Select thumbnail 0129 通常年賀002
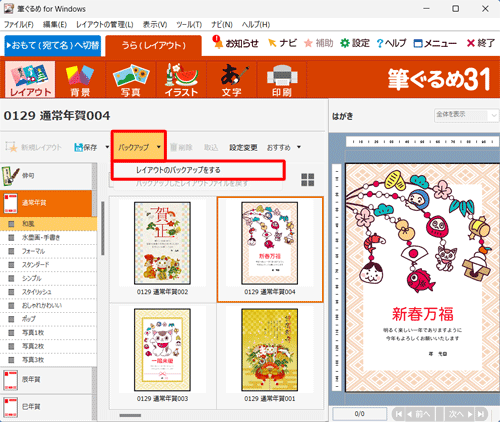Screen dimensions: 500x422 (162, 248)
